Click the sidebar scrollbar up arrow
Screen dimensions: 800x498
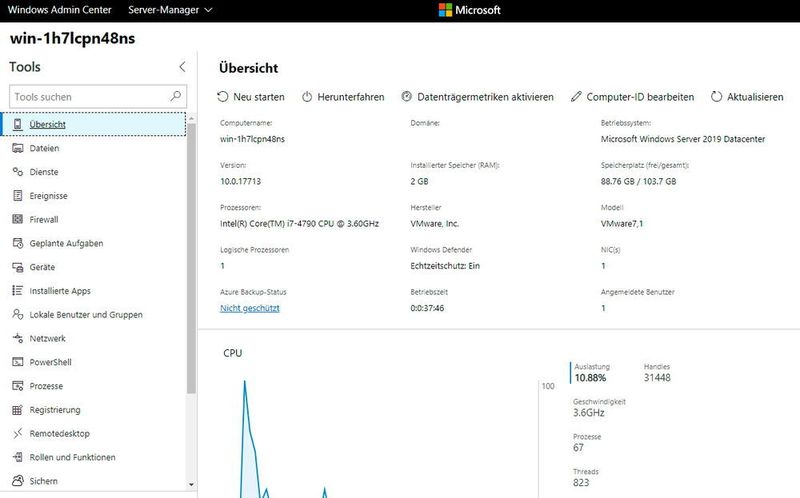point(191,118)
